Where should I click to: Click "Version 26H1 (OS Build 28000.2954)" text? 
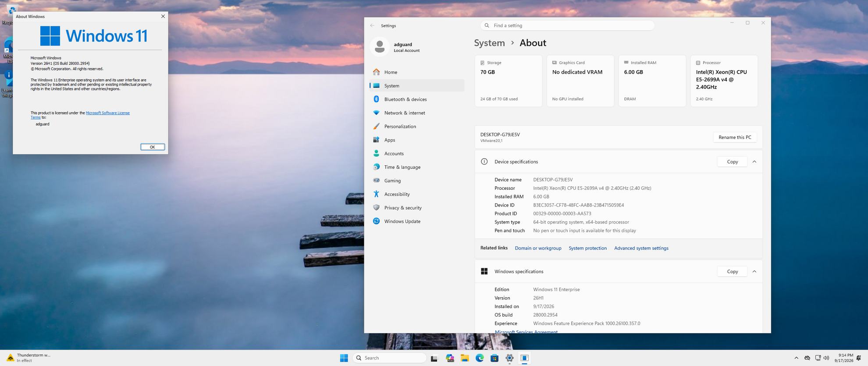(x=60, y=64)
